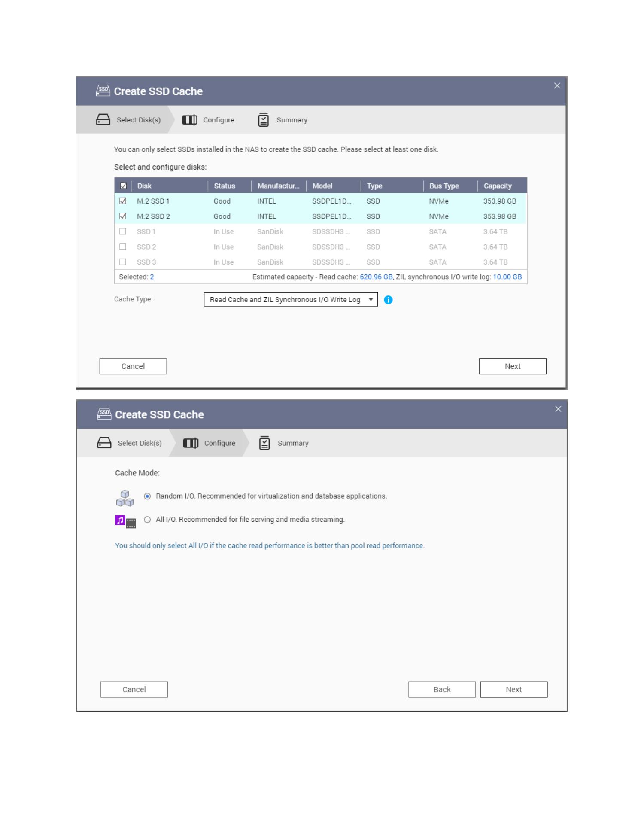Click the Random I/O cubes icon
Screen dimensions: 644x834
(x=125, y=498)
